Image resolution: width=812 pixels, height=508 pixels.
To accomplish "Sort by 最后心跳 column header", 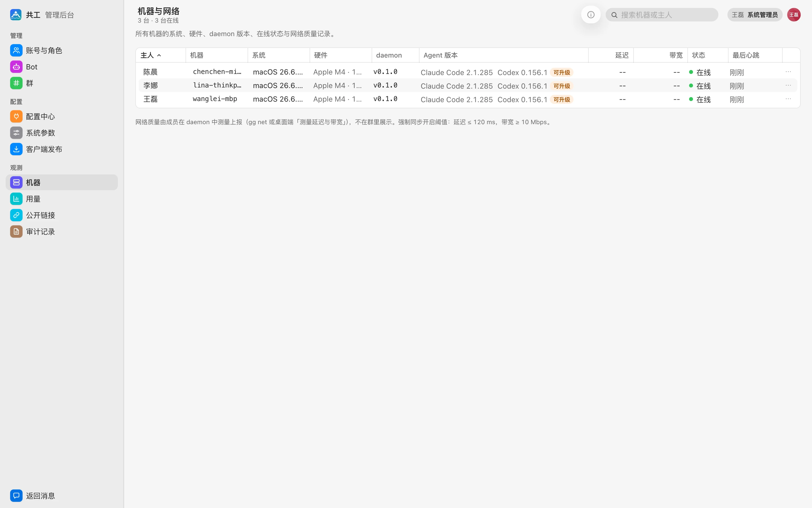I will pos(755,55).
